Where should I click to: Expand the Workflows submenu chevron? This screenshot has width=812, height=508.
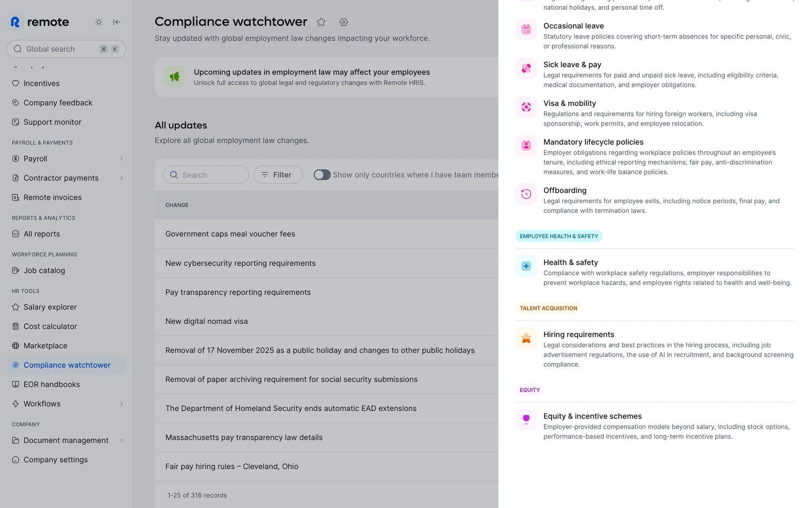121,404
